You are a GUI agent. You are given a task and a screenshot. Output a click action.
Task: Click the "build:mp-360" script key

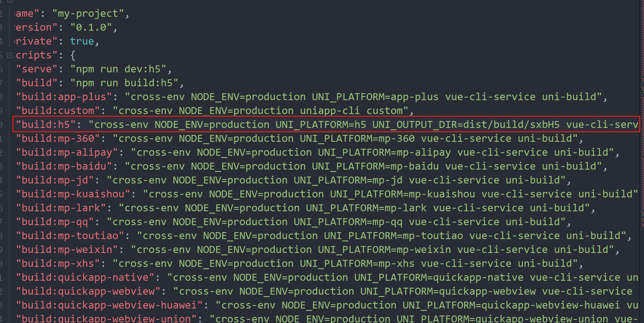(x=58, y=139)
